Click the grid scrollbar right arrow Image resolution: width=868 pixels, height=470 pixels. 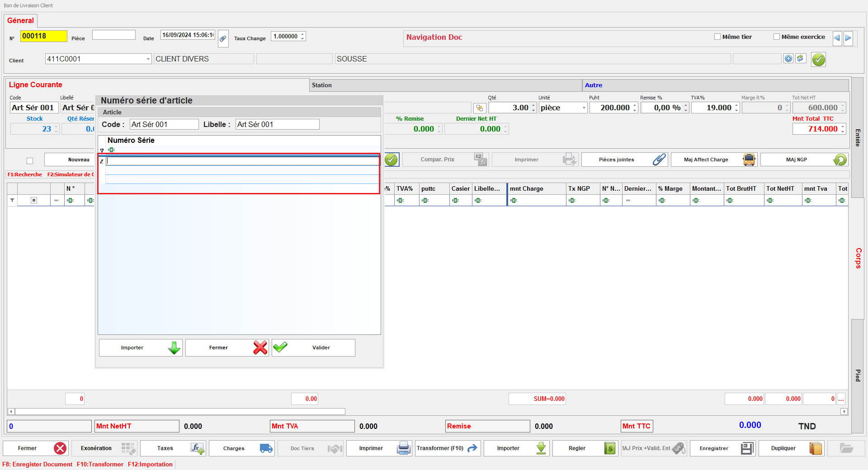[x=844, y=411]
